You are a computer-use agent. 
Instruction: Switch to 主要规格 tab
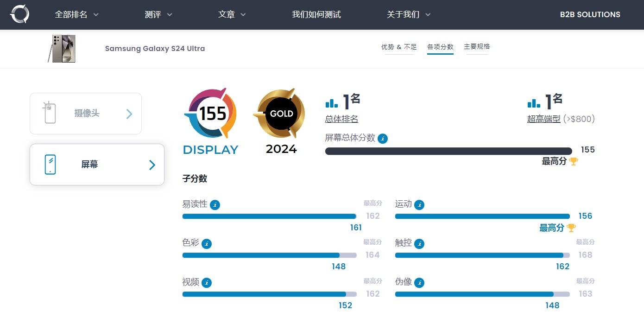(x=477, y=47)
